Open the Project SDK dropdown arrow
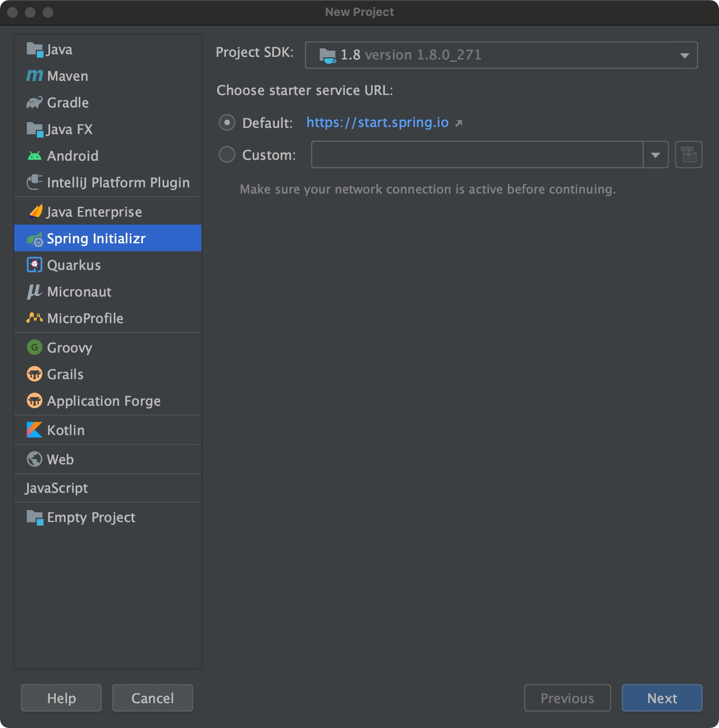 tap(684, 55)
